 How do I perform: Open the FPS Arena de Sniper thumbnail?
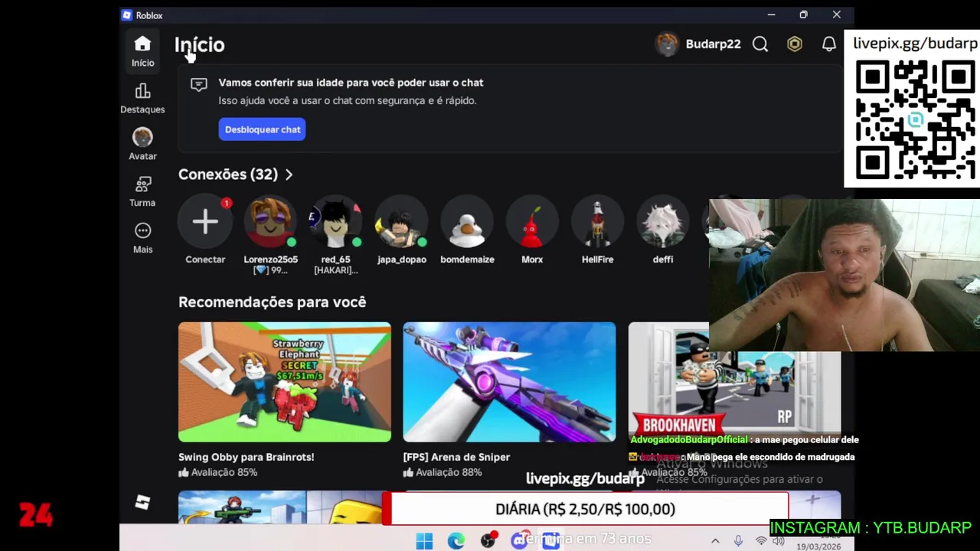tap(509, 382)
